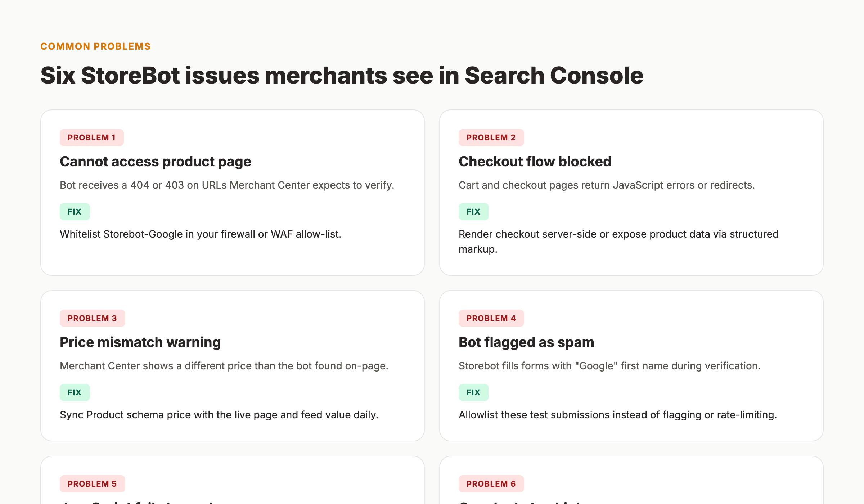Click the PROBLEM 1 badge
This screenshot has width=864, height=504.
click(92, 138)
